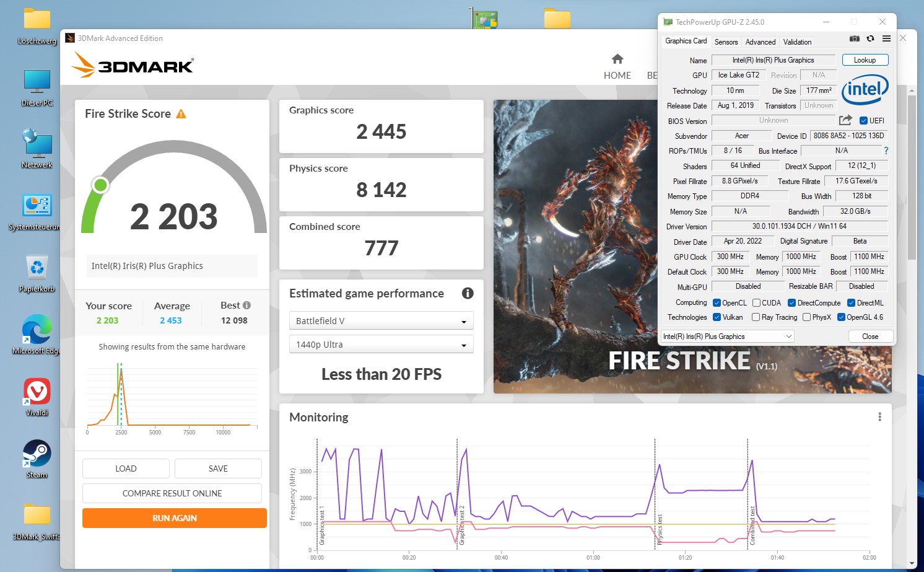This screenshot has height=572, width=924.
Task: Open the 1440p Ultra resolution dropdown
Action: (381, 344)
